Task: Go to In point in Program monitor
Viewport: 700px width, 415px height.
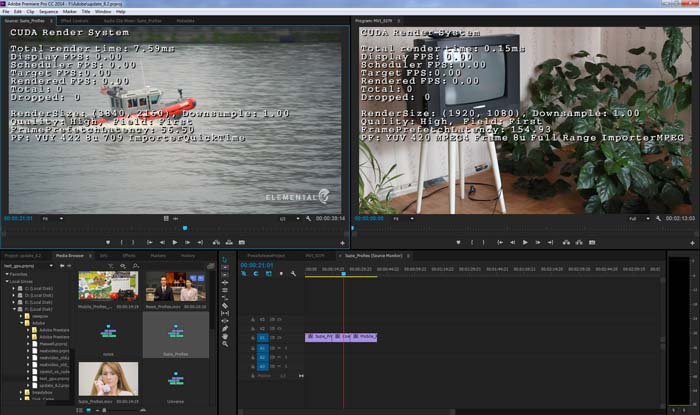Action: [500, 242]
